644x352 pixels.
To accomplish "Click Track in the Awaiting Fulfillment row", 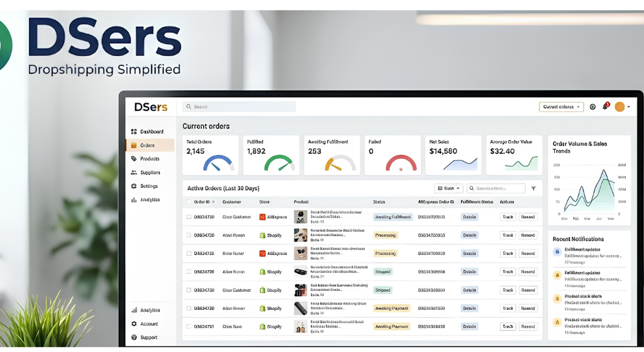I will click(508, 217).
